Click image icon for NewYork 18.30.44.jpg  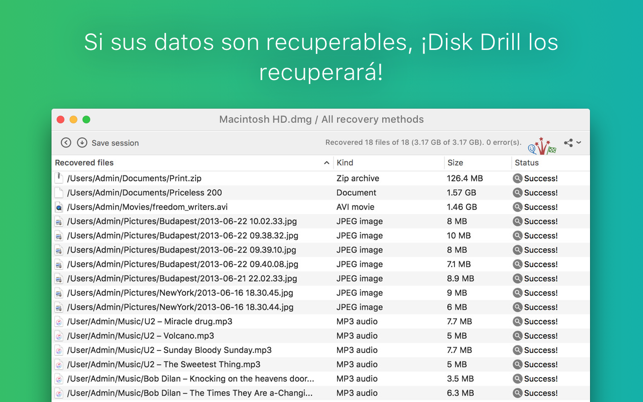point(59,307)
